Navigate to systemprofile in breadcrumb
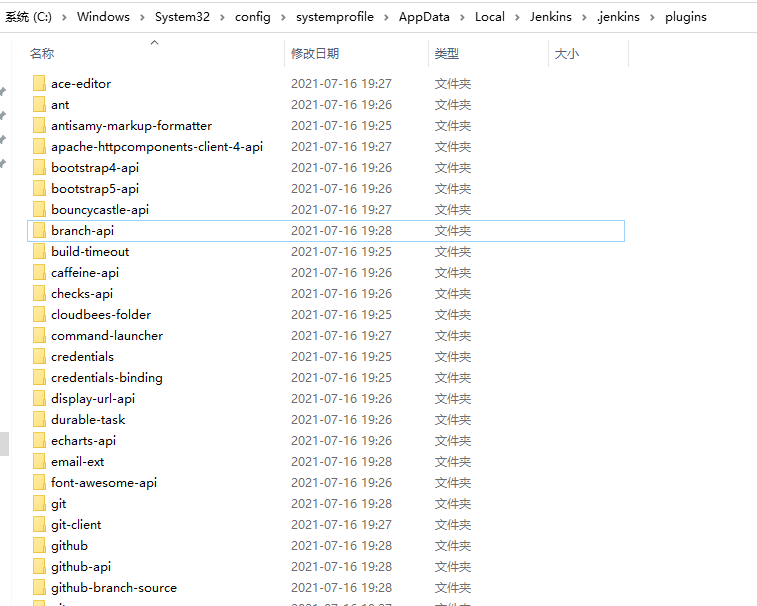This screenshot has width=757, height=606. pos(335,17)
